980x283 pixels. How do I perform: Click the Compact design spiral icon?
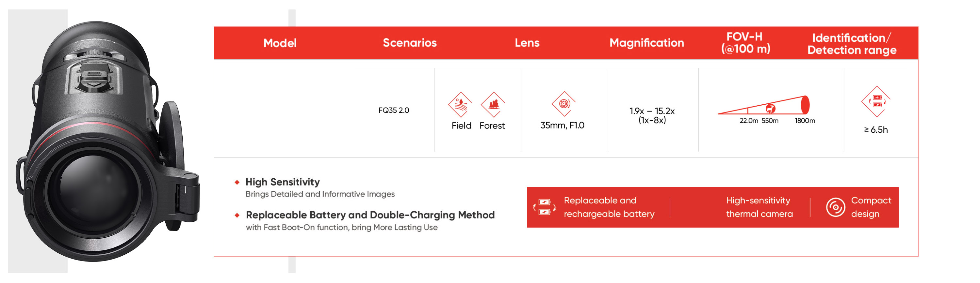(x=835, y=207)
